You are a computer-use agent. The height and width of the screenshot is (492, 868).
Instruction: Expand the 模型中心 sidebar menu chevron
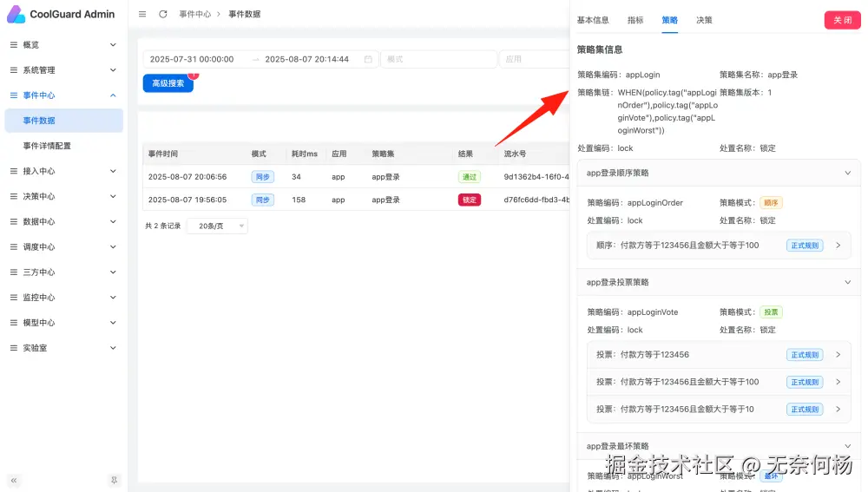(x=113, y=323)
